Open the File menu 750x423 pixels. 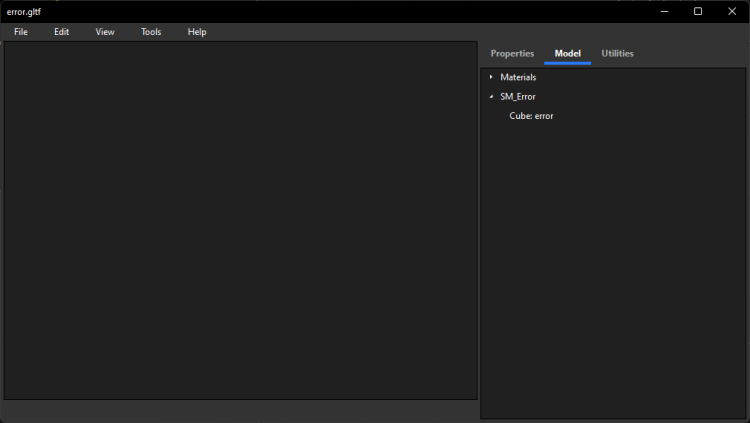coord(21,32)
